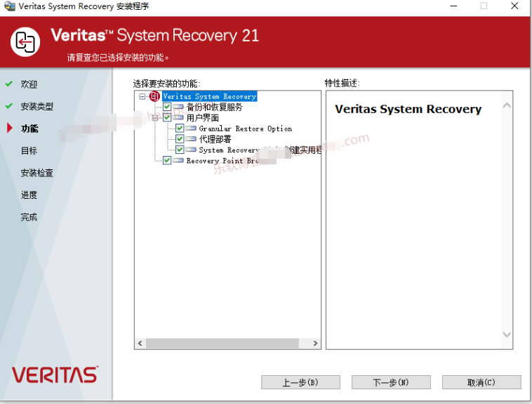Click the 上一步(B) back button
532x404 pixels.
(300, 382)
